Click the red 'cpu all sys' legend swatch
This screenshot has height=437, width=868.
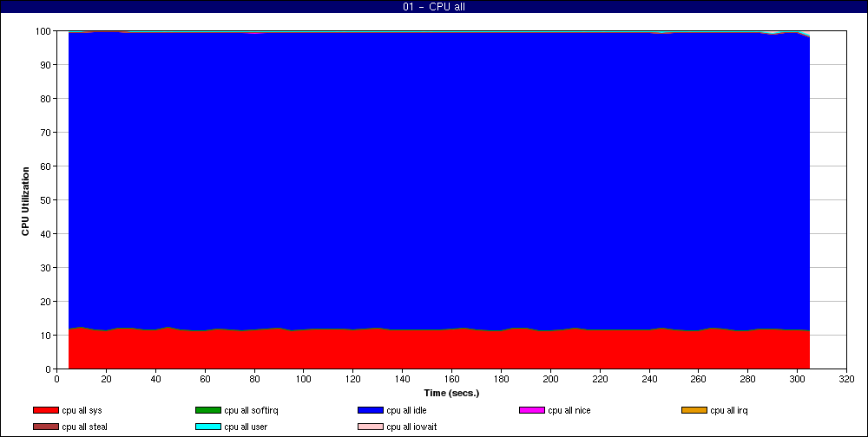45,410
